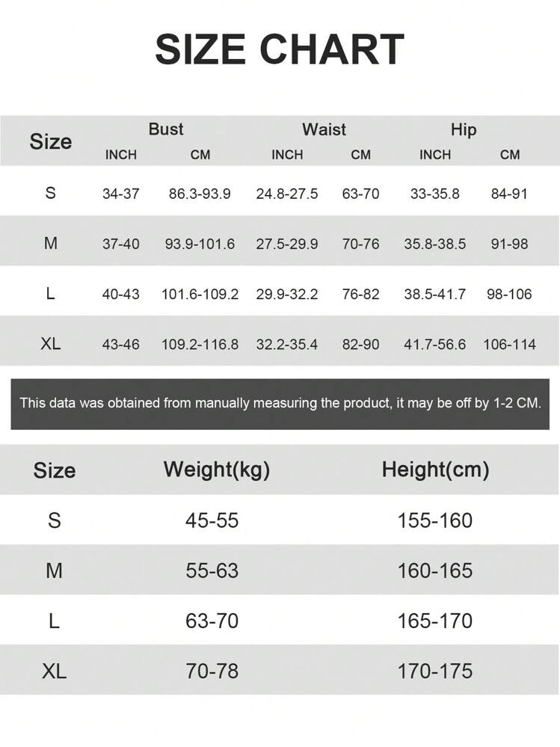
Task: Click the manual measurement disclaimer banner
Action: coord(280,403)
